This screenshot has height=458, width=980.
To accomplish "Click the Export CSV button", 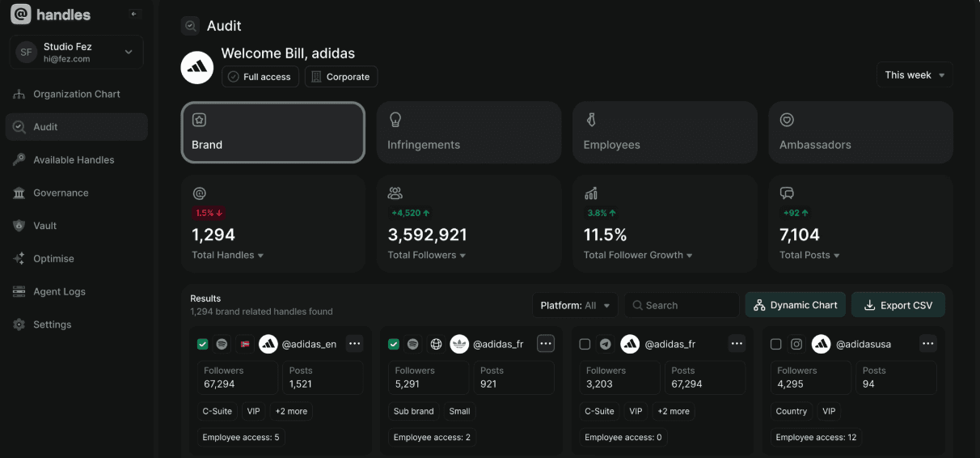I will (x=898, y=305).
